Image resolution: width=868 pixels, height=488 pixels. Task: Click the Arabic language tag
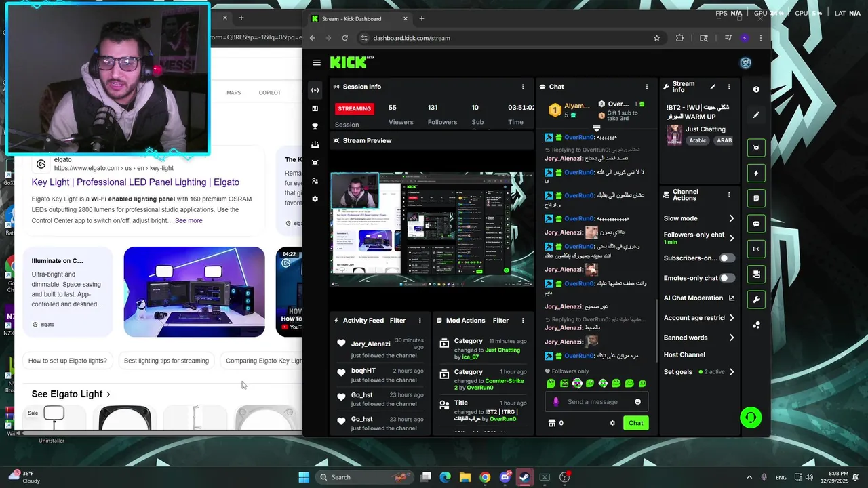[698, 141]
